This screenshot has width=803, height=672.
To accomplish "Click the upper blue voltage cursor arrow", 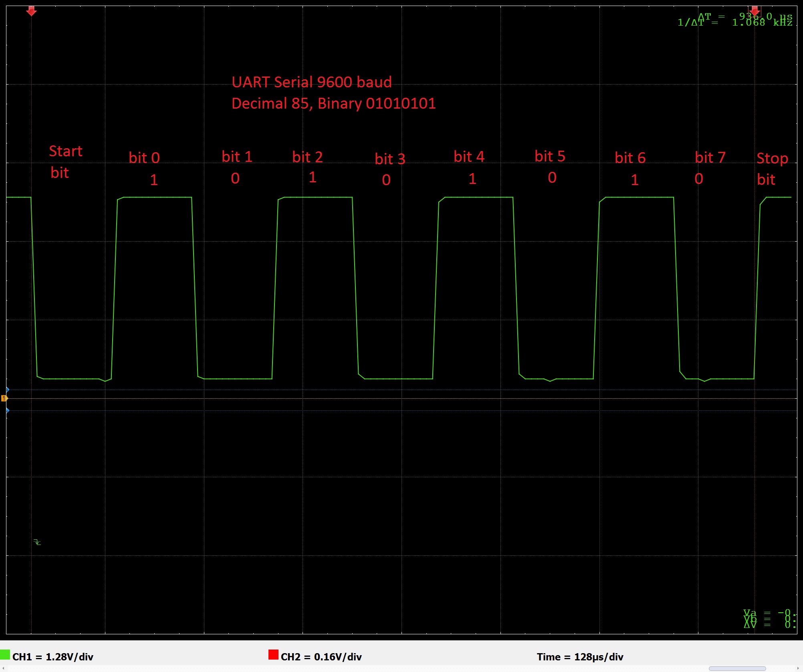I will pos(8,389).
